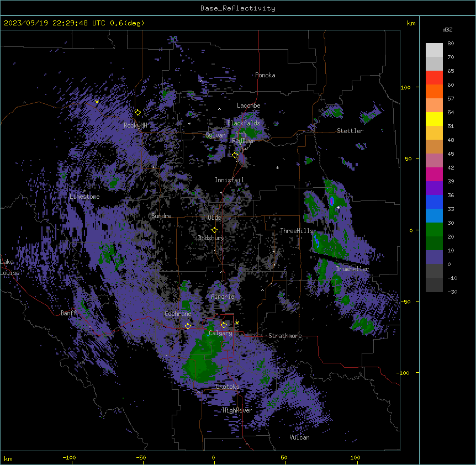Click the Banff label
Screen dimensions: 476x465
point(68,313)
